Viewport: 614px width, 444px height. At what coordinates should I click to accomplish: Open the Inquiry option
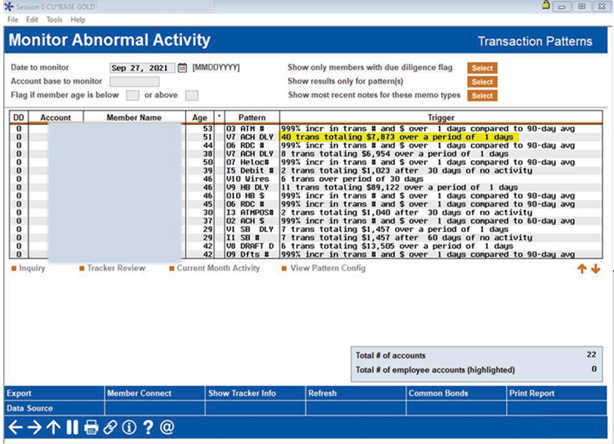click(28, 268)
